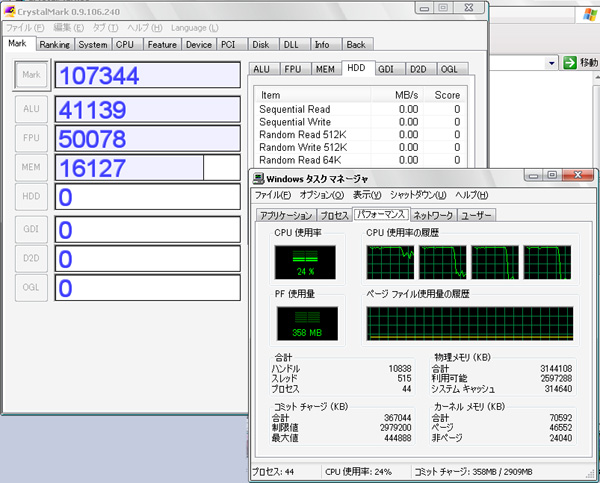Open CrystalMark タブ(T) menu
The image size is (600, 483).
coord(106,28)
